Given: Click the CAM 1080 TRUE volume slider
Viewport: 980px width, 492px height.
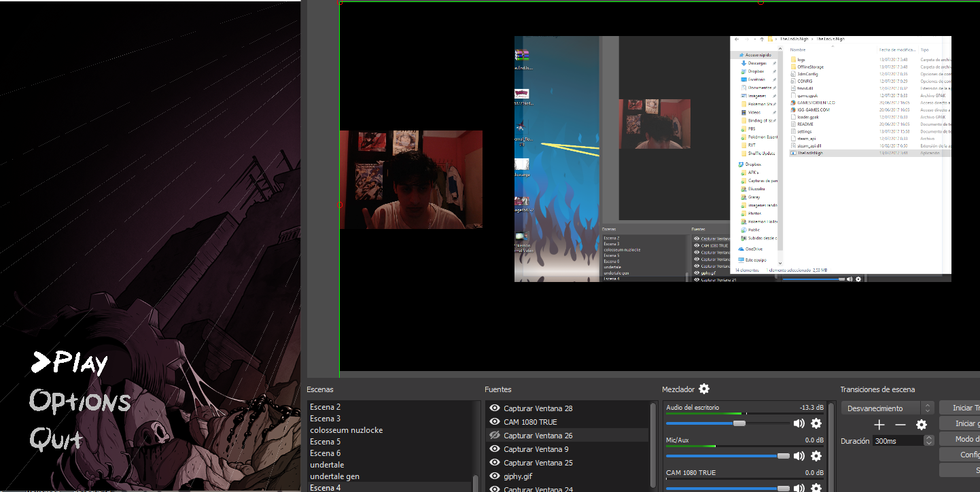Looking at the screenshot, I should pyautogui.click(x=727, y=488).
